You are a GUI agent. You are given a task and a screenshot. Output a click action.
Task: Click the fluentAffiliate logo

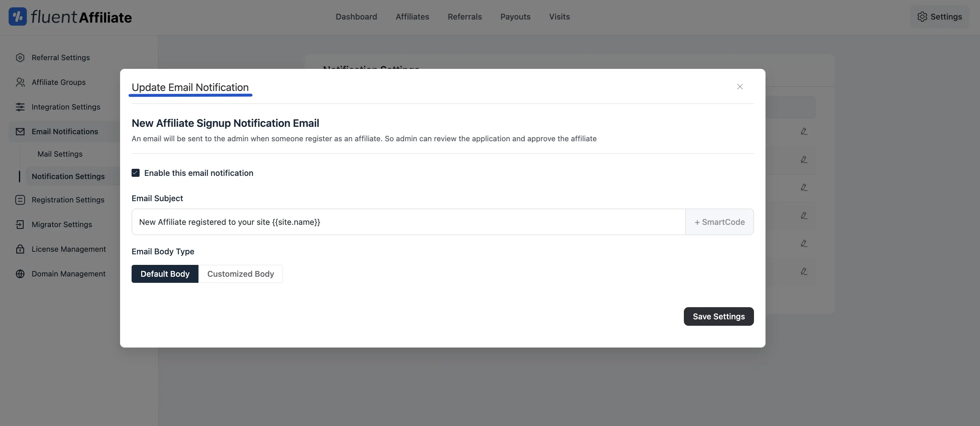click(x=70, y=16)
